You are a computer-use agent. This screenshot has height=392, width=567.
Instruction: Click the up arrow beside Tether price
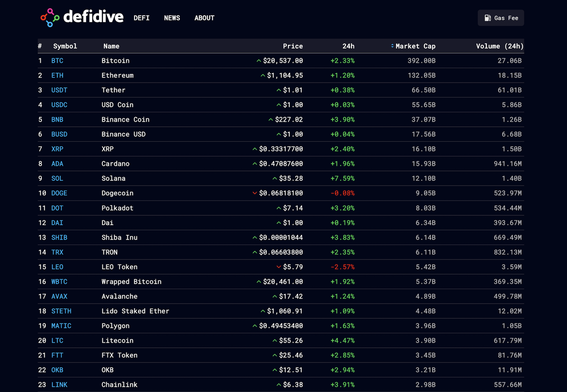pyautogui.click(x=279, y=90)
